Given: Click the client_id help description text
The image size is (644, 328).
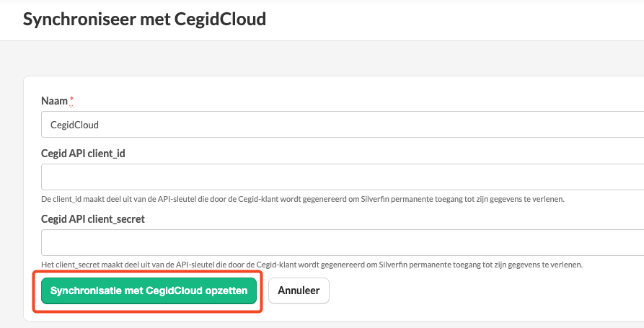Looking at the screenshot, I should coord(303,199).
